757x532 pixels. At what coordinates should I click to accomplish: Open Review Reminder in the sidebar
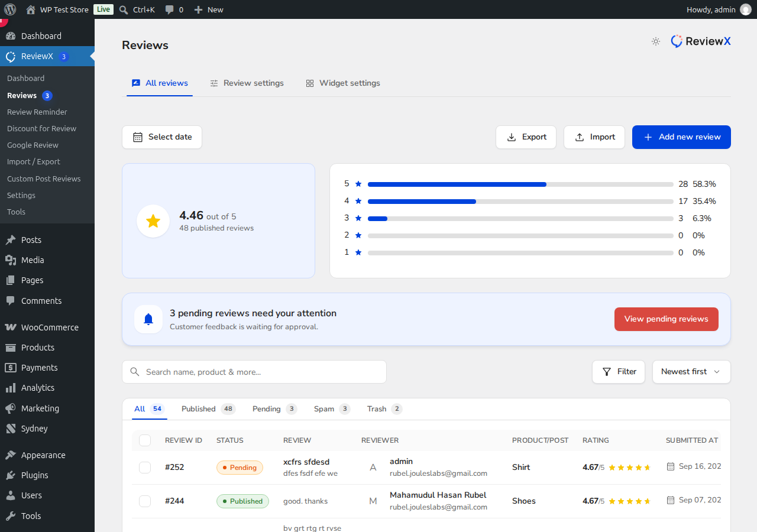[37, 112]
